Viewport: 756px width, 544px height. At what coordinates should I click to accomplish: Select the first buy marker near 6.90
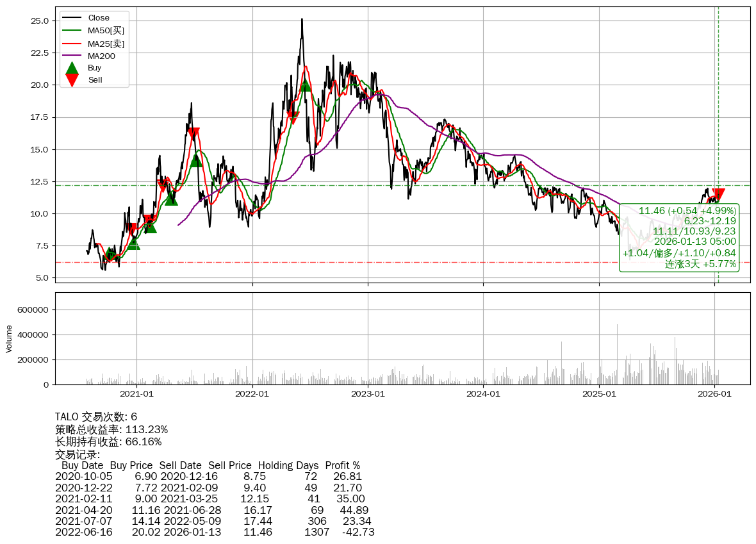tap(110, 254)
